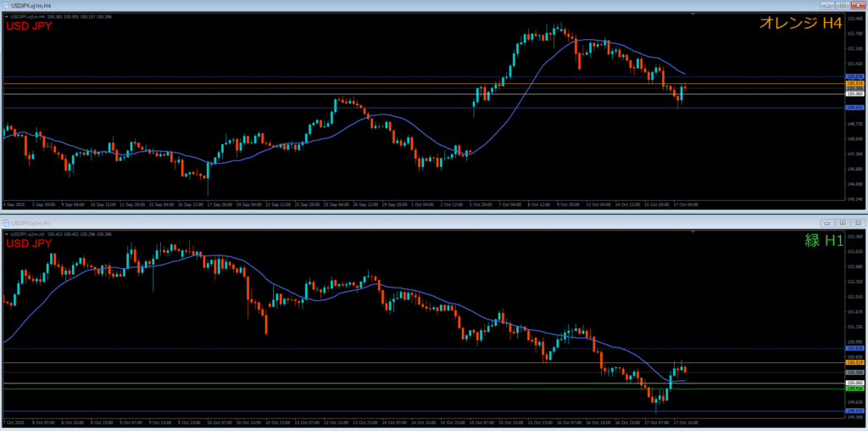Click red "USD JPY" label in H1 chart
The width and height of the screenshot is (868, 431).
pyautogui.click(x=30, y=243)
